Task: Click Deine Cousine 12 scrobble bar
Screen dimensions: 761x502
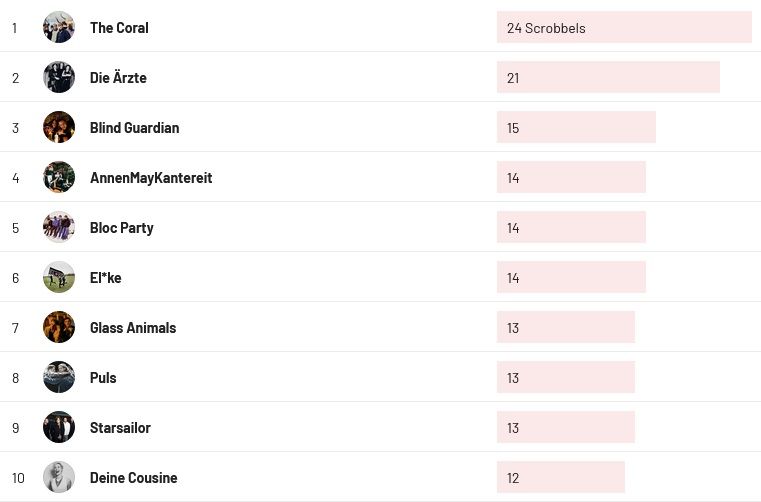Action: pos(560,478)
